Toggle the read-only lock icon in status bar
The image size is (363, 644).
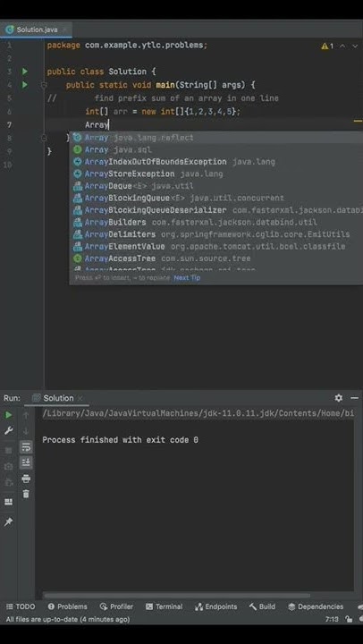(x=349, y=619)
